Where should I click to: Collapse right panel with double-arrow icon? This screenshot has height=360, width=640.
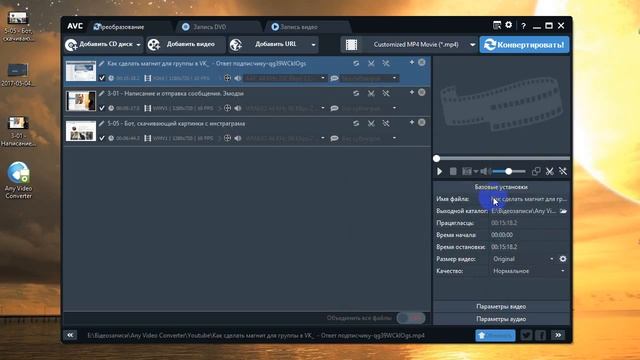[558, 336]
